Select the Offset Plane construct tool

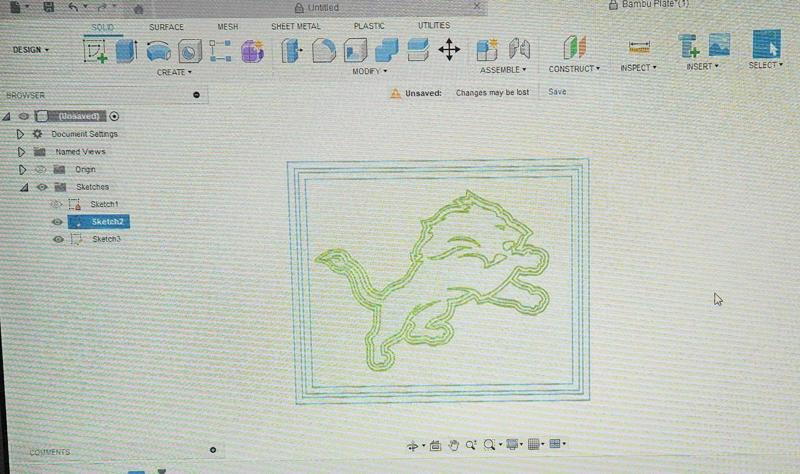574,47
